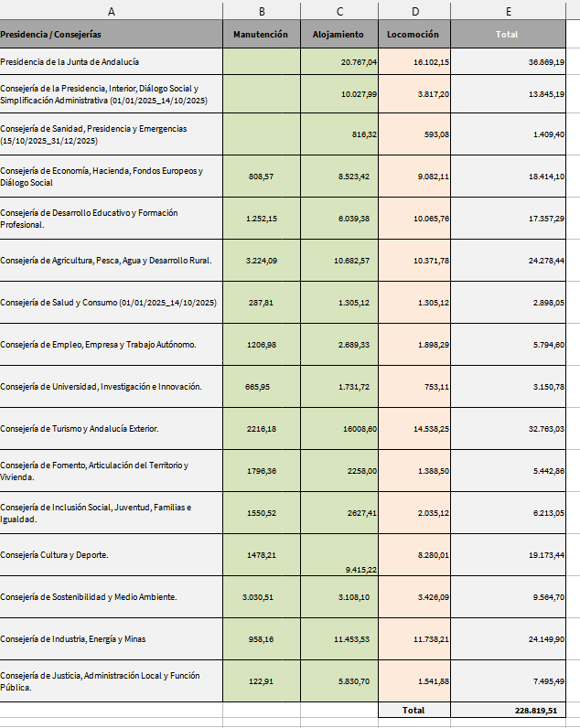
Task: Select 'Consejería de Economía, Hacienda' cell
Action: click(111, 177)
